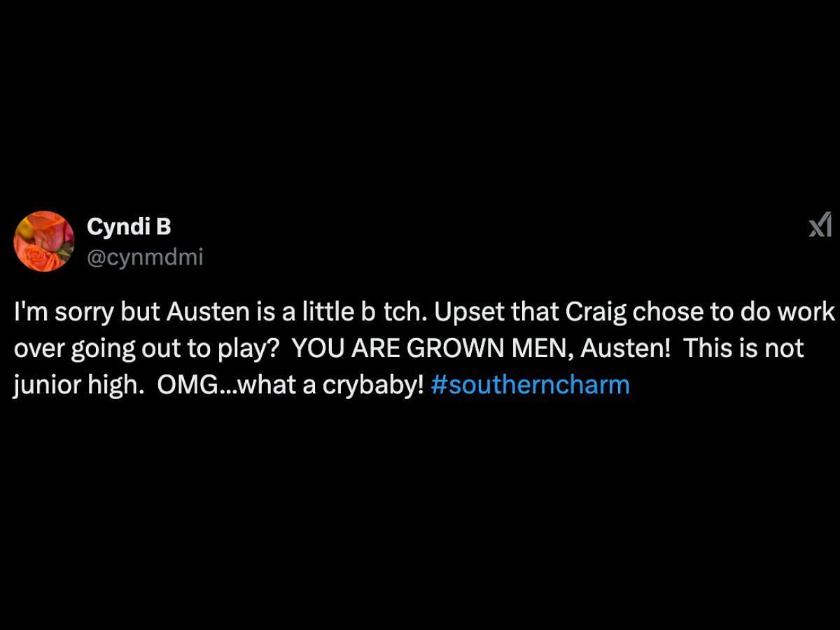The image size is (840, 630).
Task: Open Cyndi B's rose profile picture
Action: tap(43, 241)
